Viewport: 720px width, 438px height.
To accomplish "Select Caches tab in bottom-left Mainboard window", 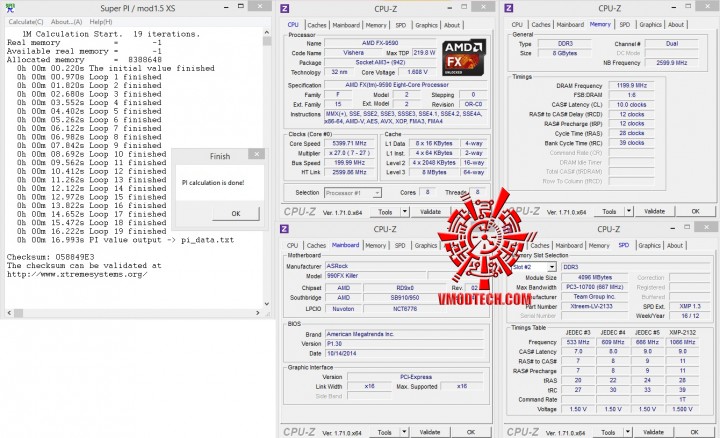I will tap(316, 246).
